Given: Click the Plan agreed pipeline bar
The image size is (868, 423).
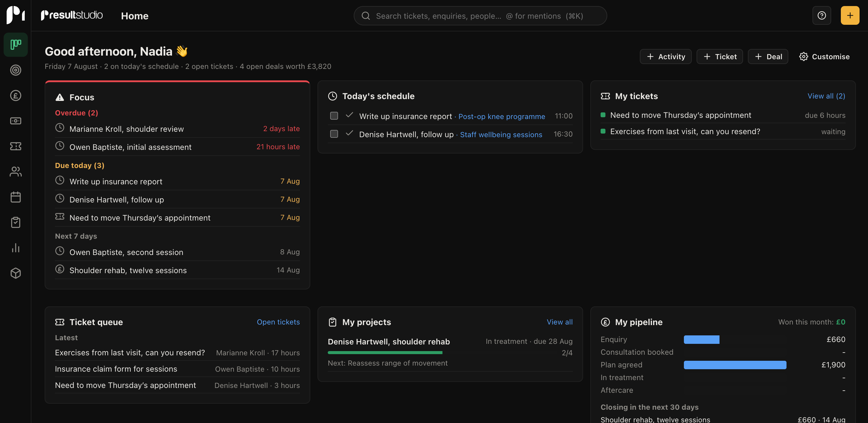Looking at the screenshot, I should pos(735,365).
